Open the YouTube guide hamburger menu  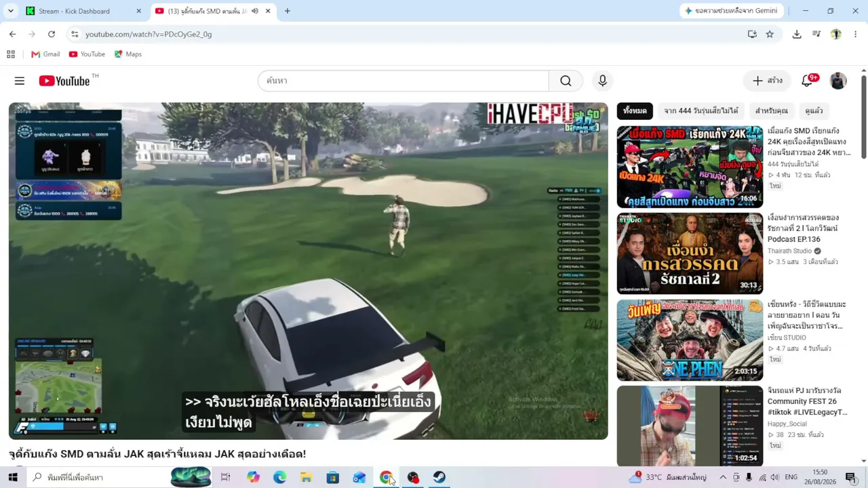pos(20,81)
